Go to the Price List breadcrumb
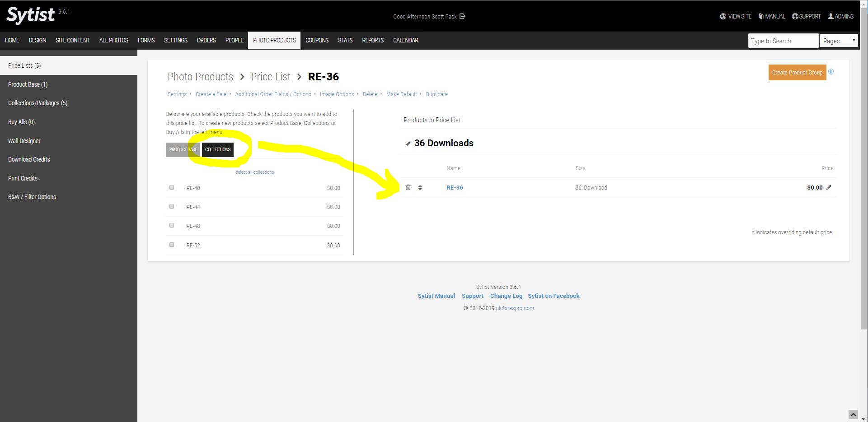The height and width of the screenshot is (422, 868). [x=271, y=77]
